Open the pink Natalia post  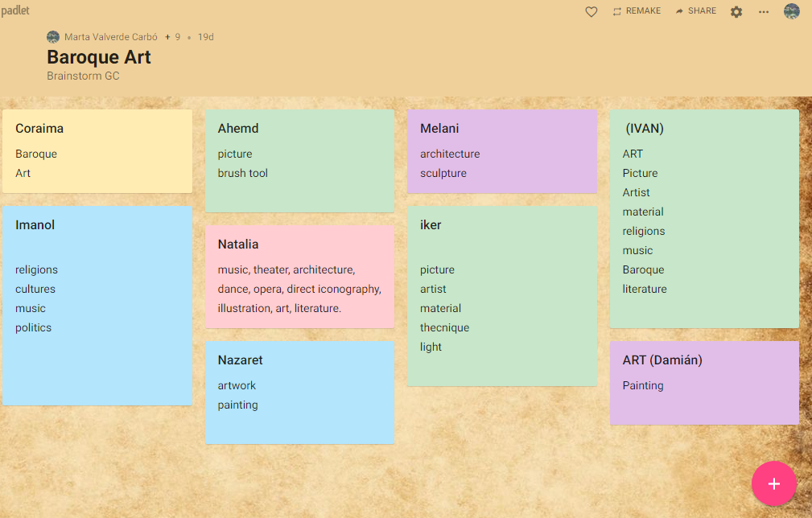click(x=299, y=277)
